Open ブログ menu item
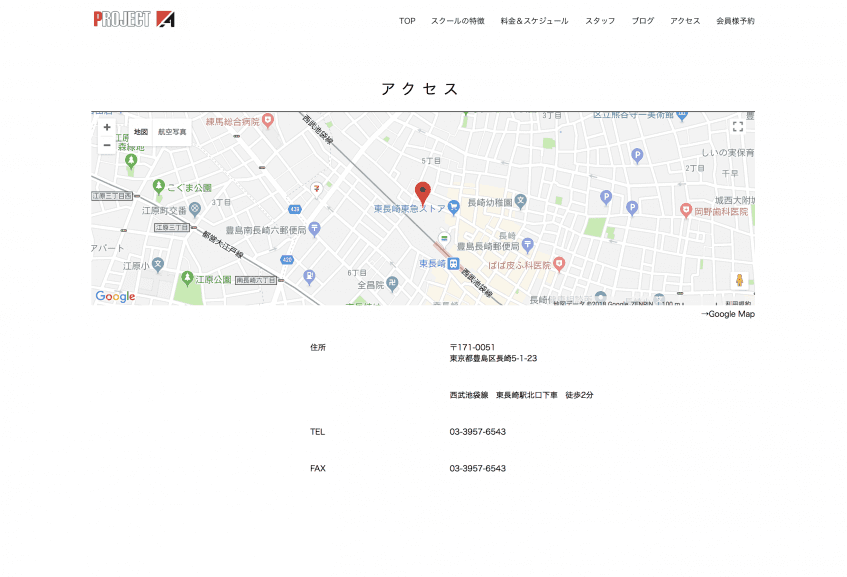The height and width of the screenshot is (577, 847). (x=643, y=21)
